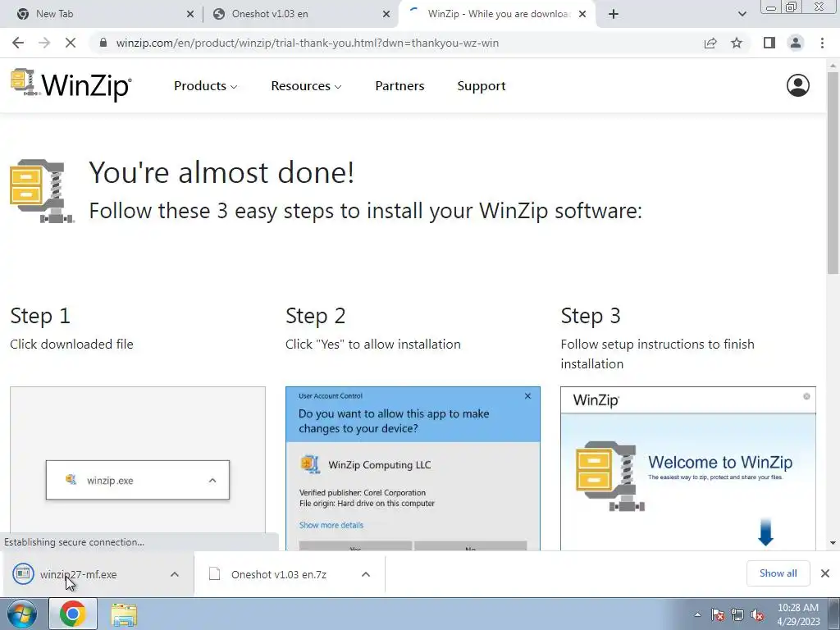Go back using the browser back arrow
The image size is (840, 630).
[18, 43]
